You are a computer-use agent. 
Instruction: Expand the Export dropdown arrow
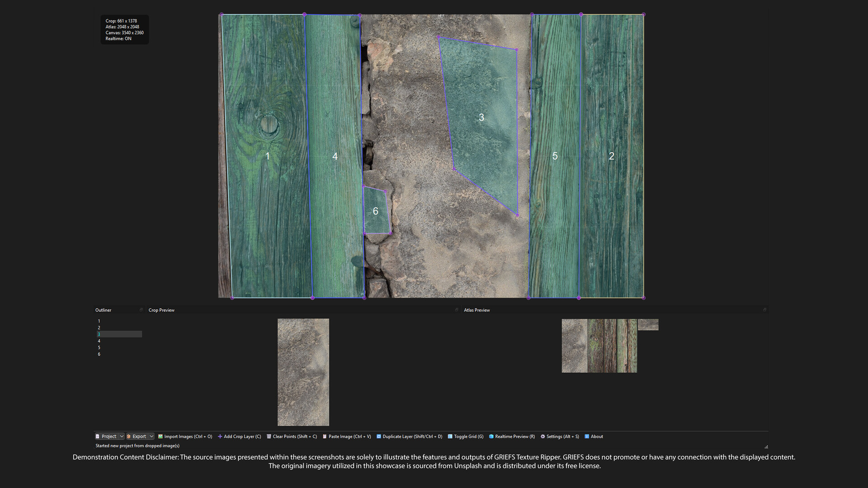tap(151, 436)
